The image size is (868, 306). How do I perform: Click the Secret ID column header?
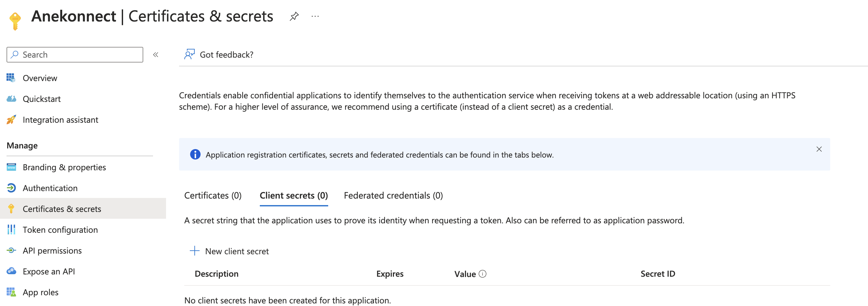tap(658, 274)
